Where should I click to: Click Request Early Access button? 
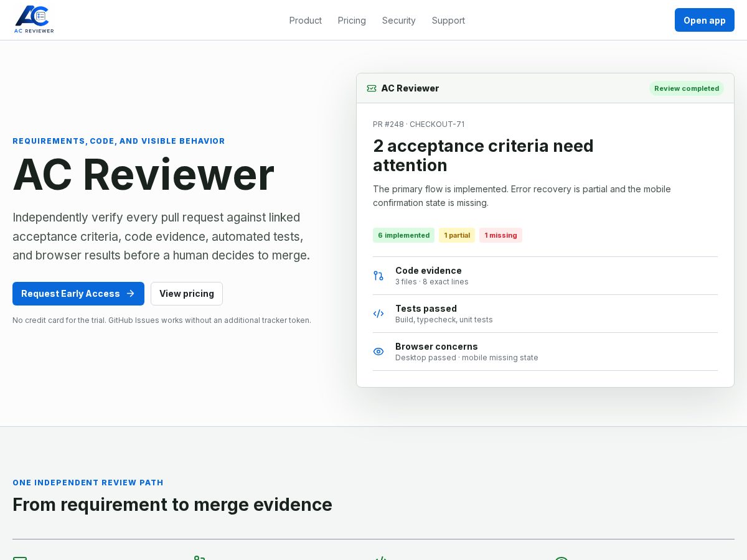(78, 294)
